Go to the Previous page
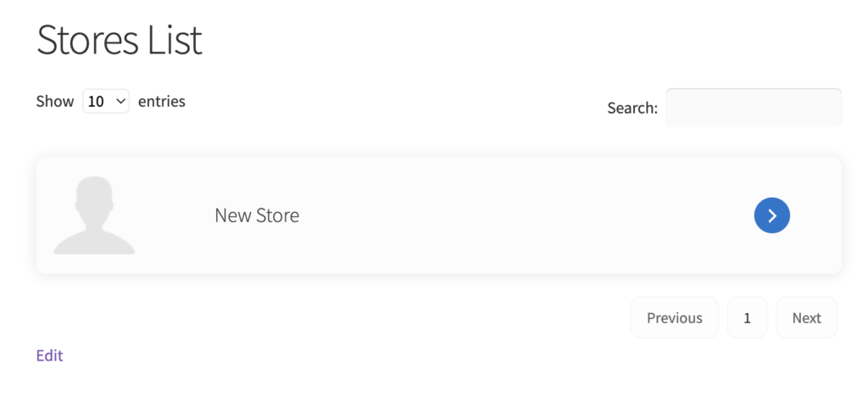Viewport: 868px width, 402px height. [674, 318]
